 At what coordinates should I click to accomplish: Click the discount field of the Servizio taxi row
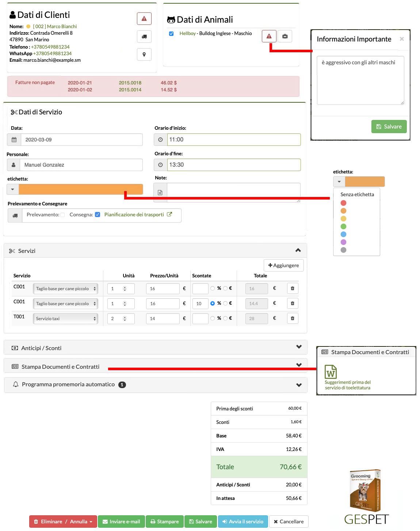[201, 318]
